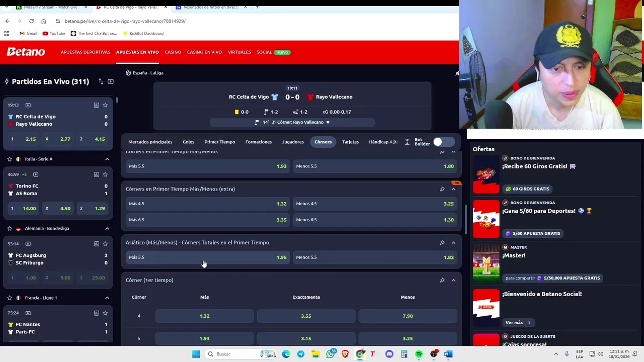Go to browser home page icon
The height and width of the screenshot is (362, 644).
click(x=43, y=21)
